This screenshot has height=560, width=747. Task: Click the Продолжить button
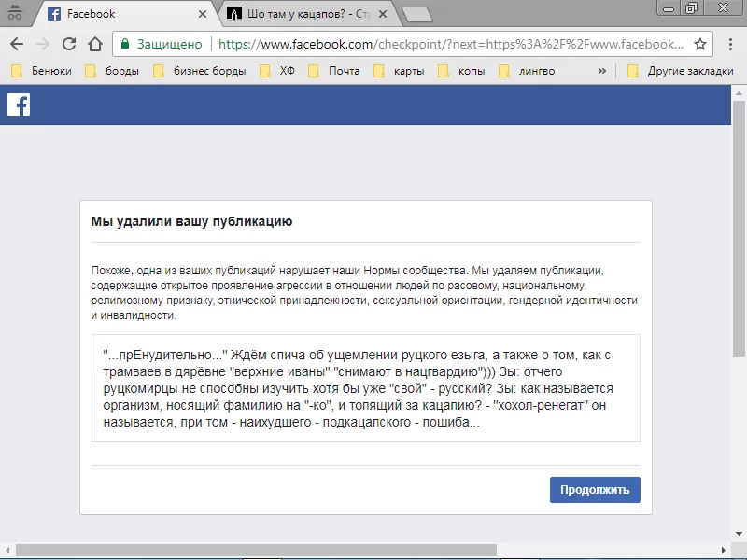point(595,490)
